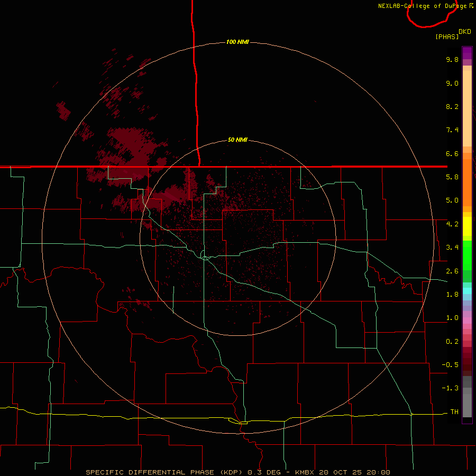Click the 5.8 value on the color scale
The height and width of the screenshot is (476, 476).
click(x=452, y=177)
